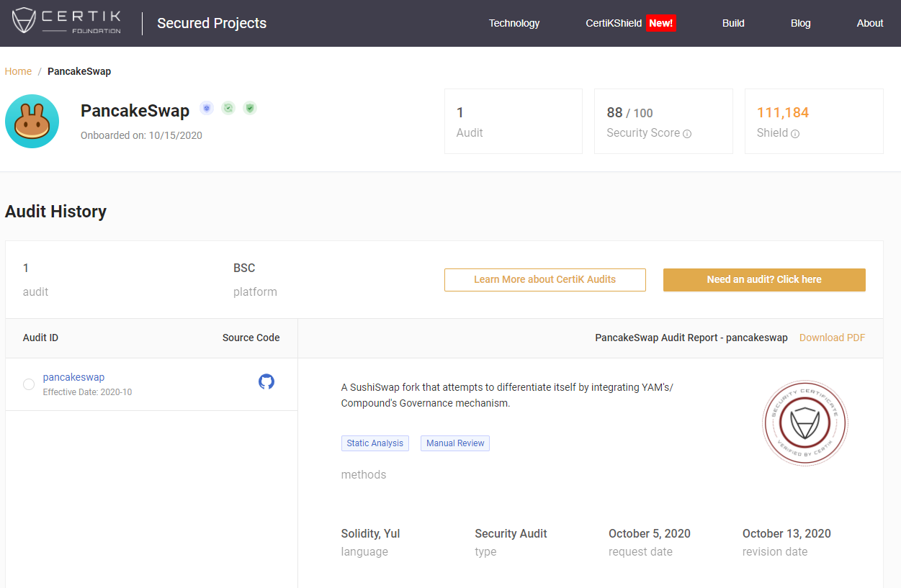Click the Solidity, Yul language value
Screen dimensions: 901x588
click(x=370, y=534)
